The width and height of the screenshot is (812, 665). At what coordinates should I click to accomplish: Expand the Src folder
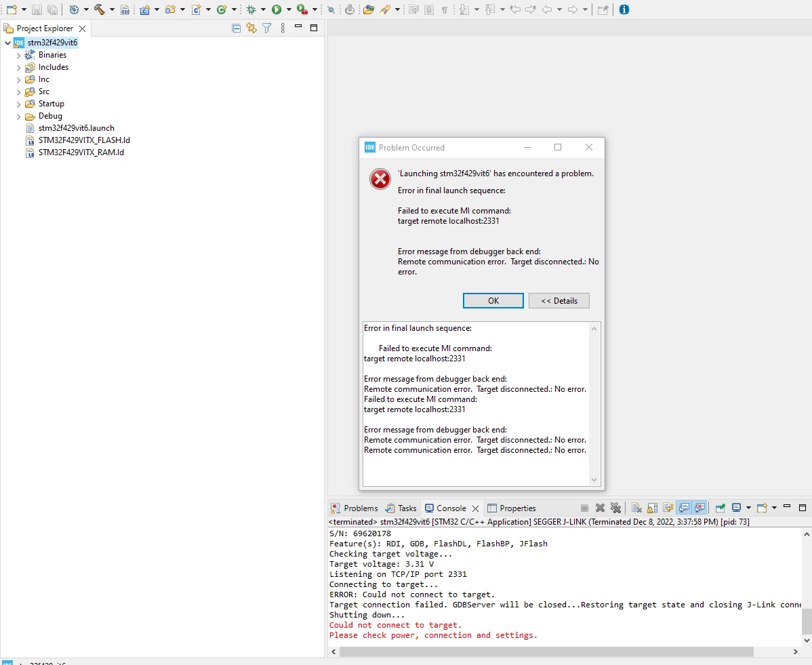[x=19, y=92]
